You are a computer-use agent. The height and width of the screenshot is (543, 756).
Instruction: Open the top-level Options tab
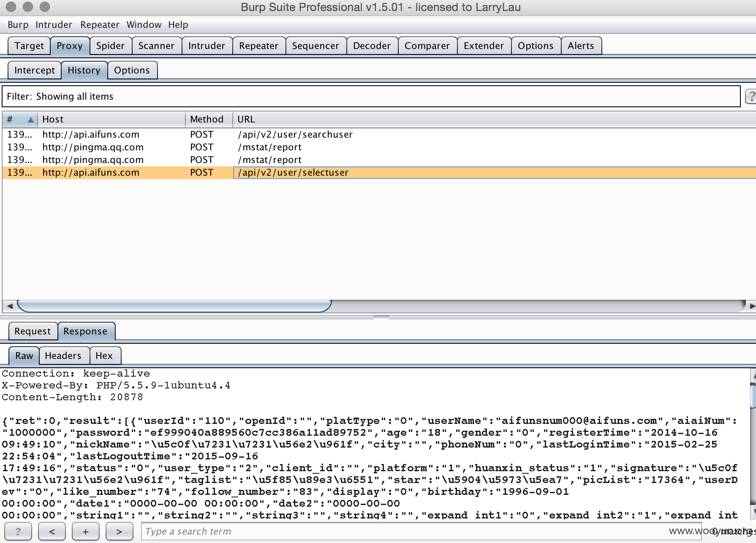click(x=536, y=46)
